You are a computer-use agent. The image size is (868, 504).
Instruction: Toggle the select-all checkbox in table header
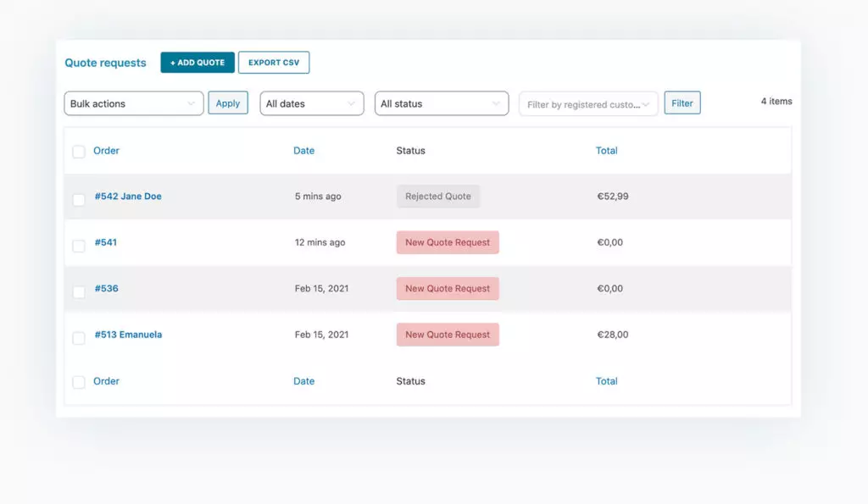79,152
